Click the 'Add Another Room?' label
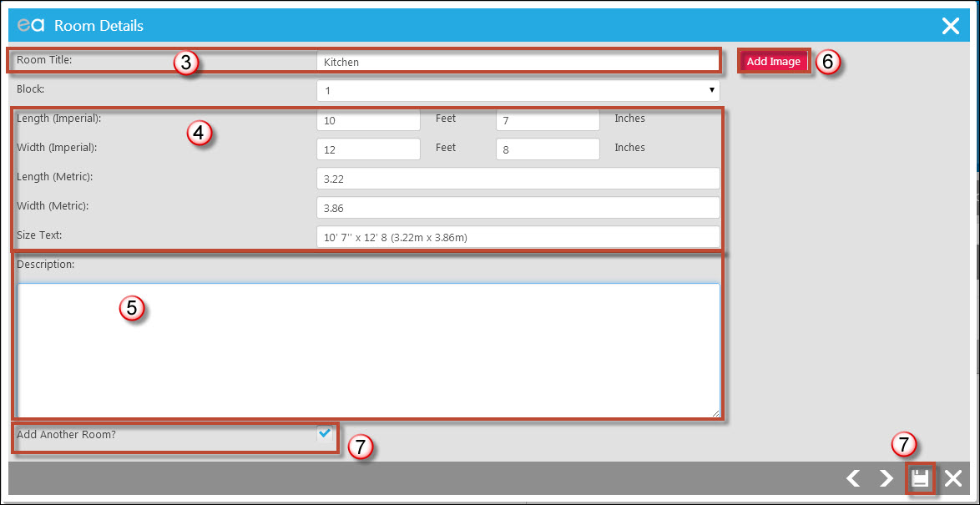Screen dimensions: 980x505 point(66,434)
